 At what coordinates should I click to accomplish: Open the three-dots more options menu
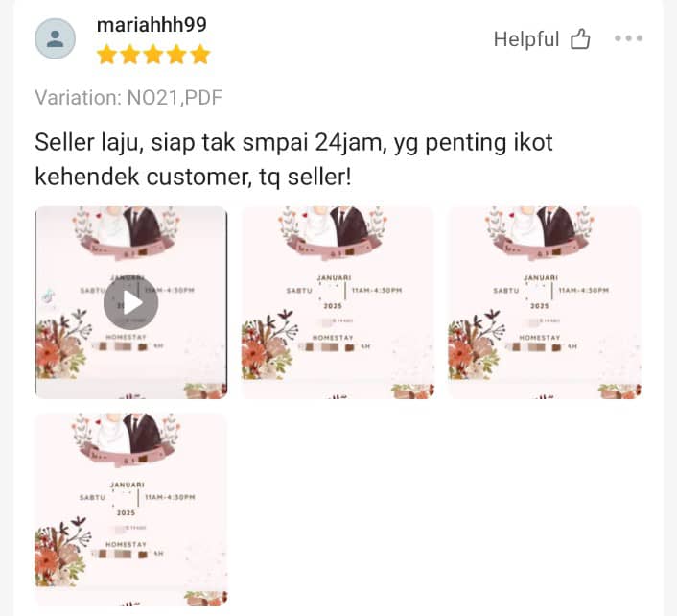(629, 38)
